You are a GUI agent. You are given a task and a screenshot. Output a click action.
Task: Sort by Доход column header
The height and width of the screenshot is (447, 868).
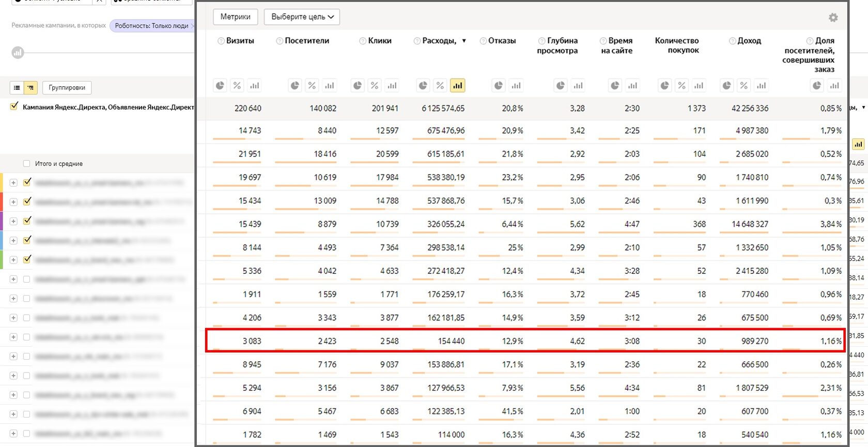[x=750, y=41]
